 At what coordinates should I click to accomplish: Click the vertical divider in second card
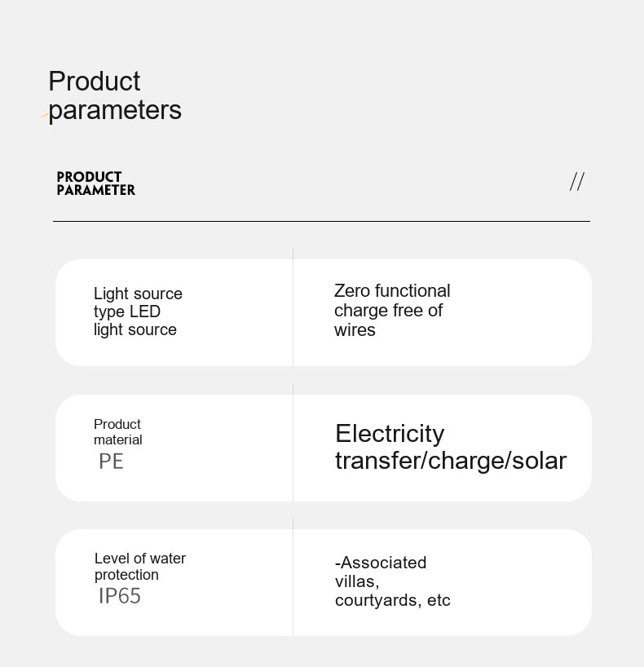pyautogui.click(x=293, y=442)
